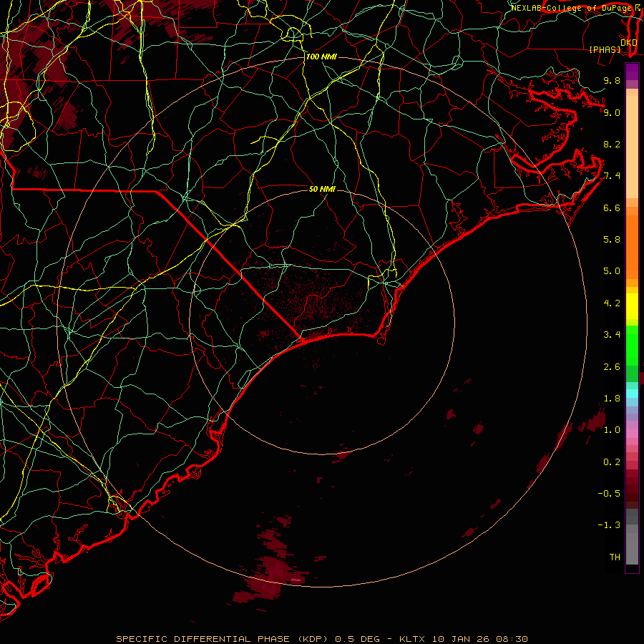The width and height of the screenshot is (644, 644).
Task: Click the 5.0 value on color scale
Action: [x=612, y=271]
